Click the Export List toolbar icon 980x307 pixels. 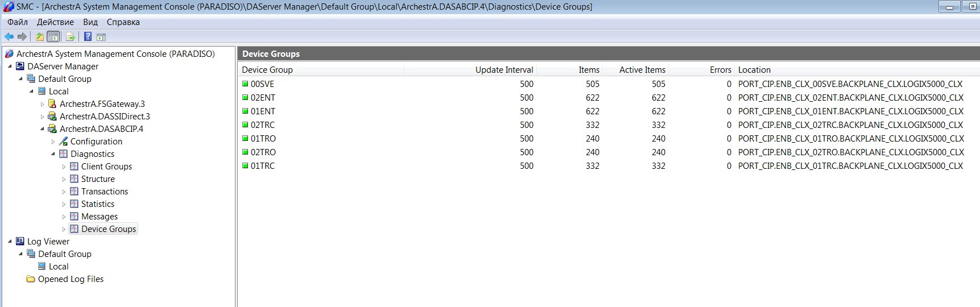(x=71, y=37)
